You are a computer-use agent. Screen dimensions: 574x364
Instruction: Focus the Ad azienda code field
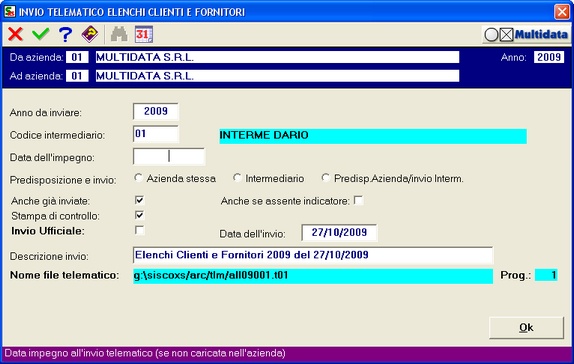point(77,76)
